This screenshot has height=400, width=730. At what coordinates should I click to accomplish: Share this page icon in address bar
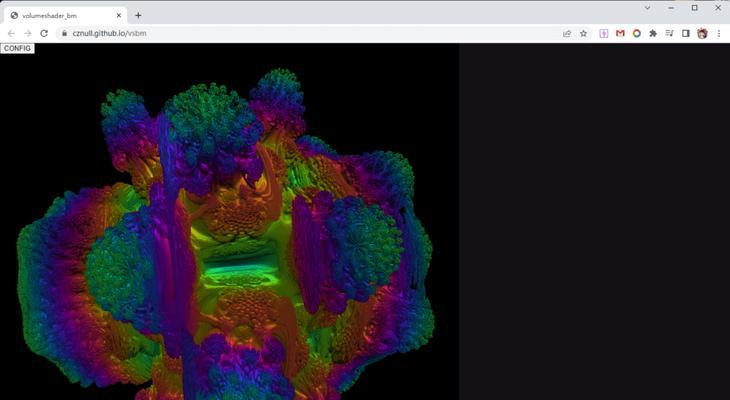click(567, 34)
